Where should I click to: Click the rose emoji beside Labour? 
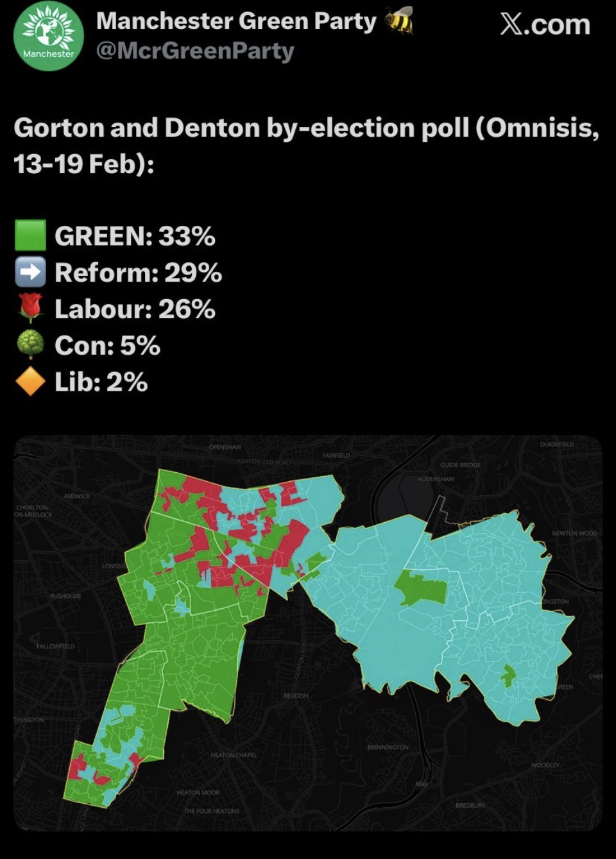click(x=30, y=309)
